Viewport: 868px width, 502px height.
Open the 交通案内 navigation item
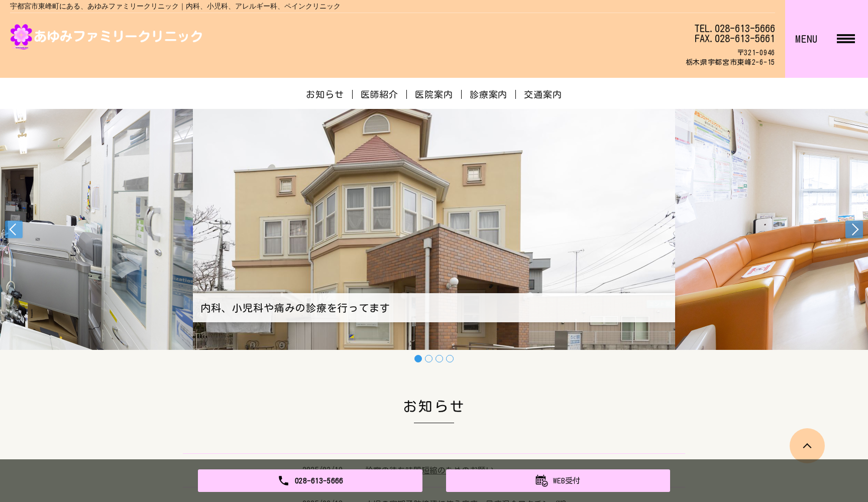point(542,94)
